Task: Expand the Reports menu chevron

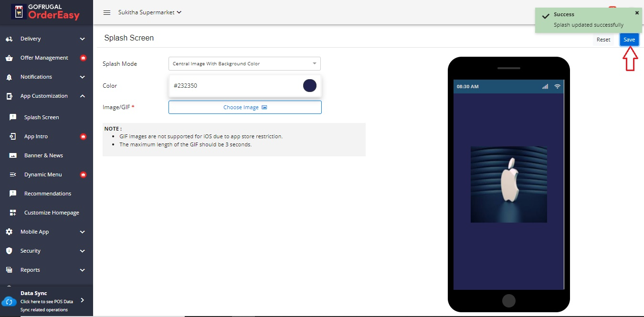Action: [x=83, y=270]
